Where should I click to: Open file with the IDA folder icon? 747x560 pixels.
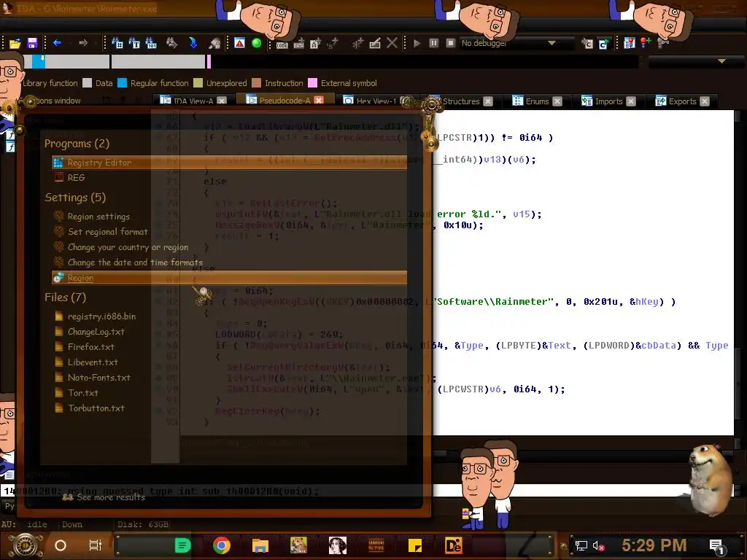click(x=15, y=43)
